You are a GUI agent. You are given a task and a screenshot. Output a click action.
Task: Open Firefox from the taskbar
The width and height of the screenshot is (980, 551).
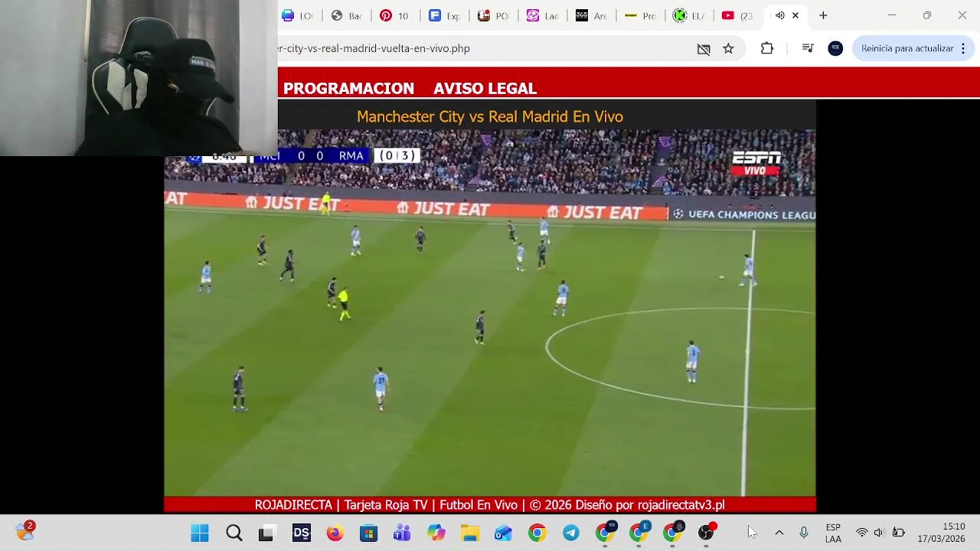click(335, 533)
